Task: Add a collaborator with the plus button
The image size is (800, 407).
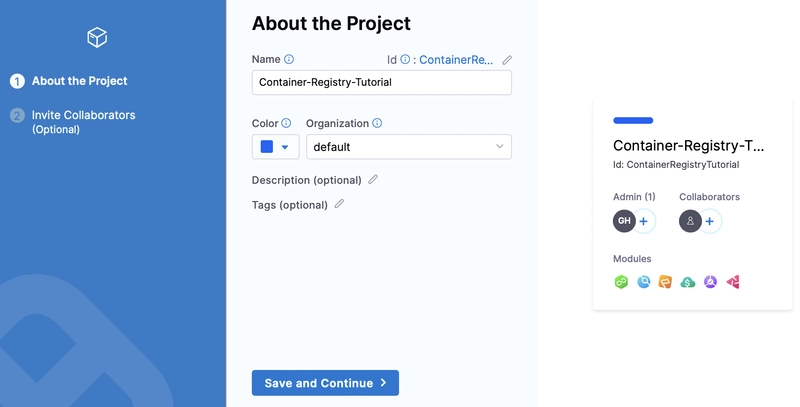Action: (710, 221)
